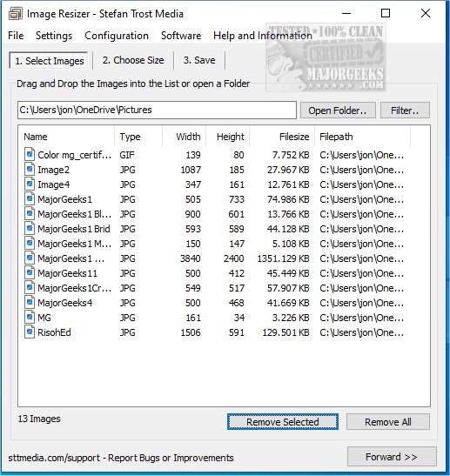450x476 pixels.
Task: Proceed with the Forward >> button
Action: click(x=392, y=457)
